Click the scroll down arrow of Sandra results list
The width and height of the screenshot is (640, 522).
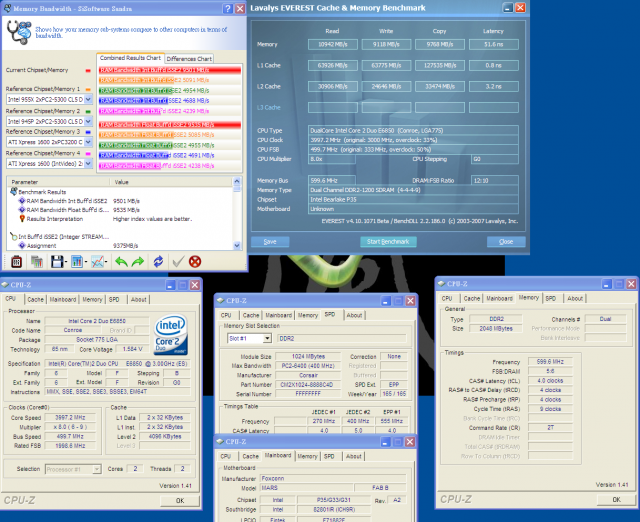[237, 245]
